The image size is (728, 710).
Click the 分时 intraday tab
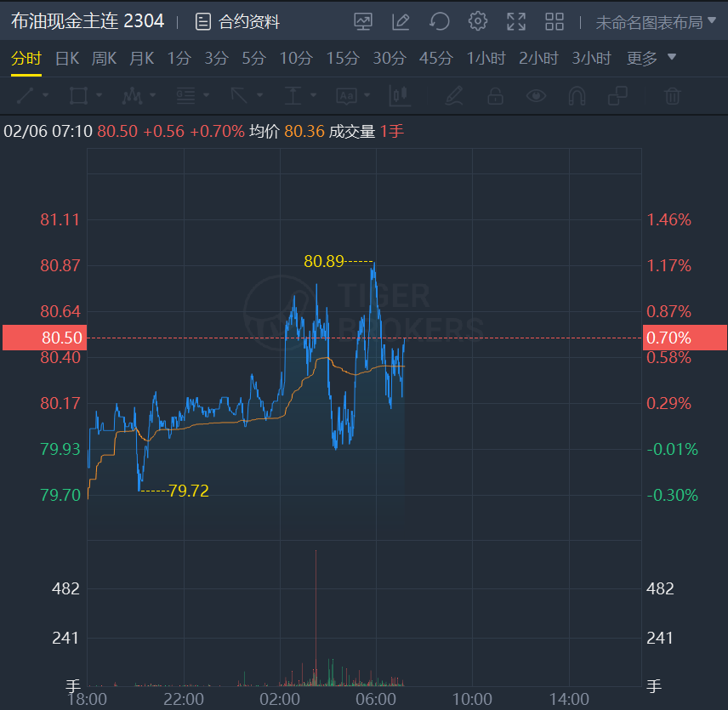tap(26, 59)
